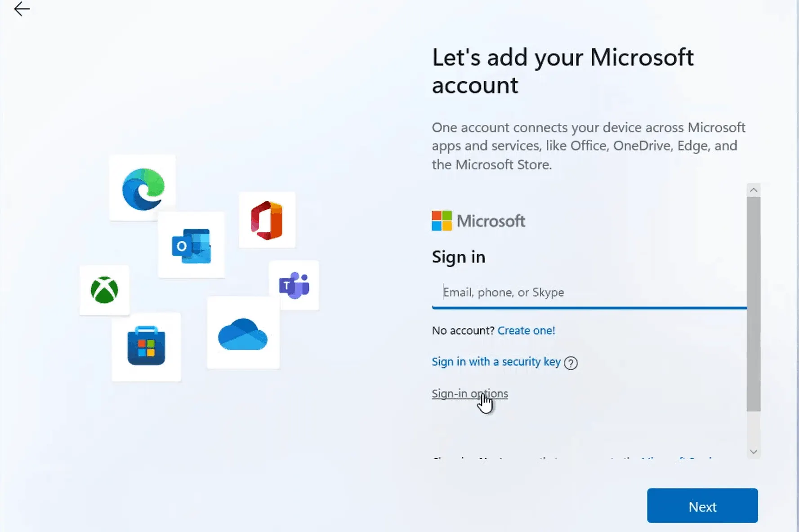Select the Microsoft Teams icon
The width and height of the screenshot is (799, 532).
[x=295, y=285]
